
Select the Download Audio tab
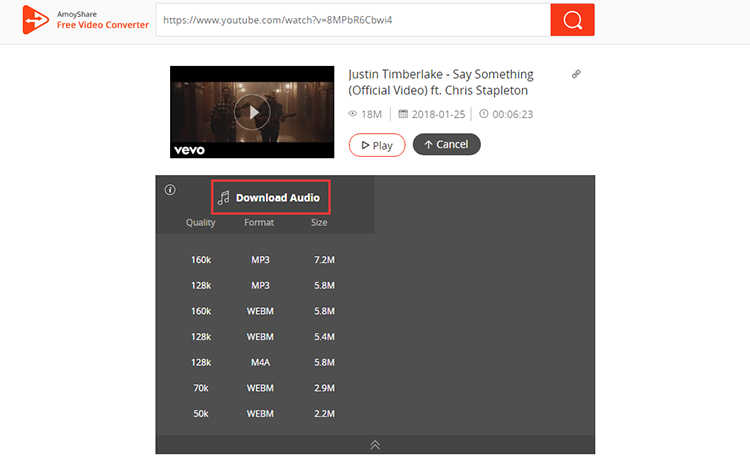click(x=271, y=197)
